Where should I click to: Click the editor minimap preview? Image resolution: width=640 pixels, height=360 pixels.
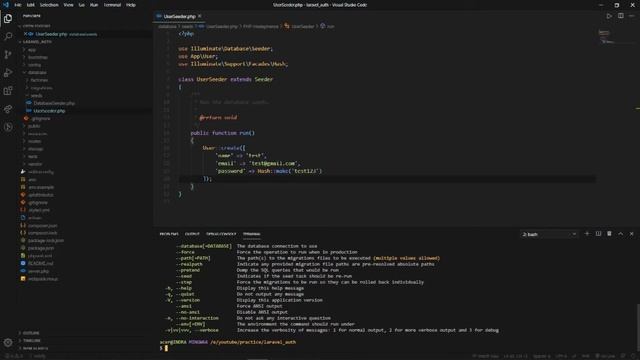click(x=607, y=36)
